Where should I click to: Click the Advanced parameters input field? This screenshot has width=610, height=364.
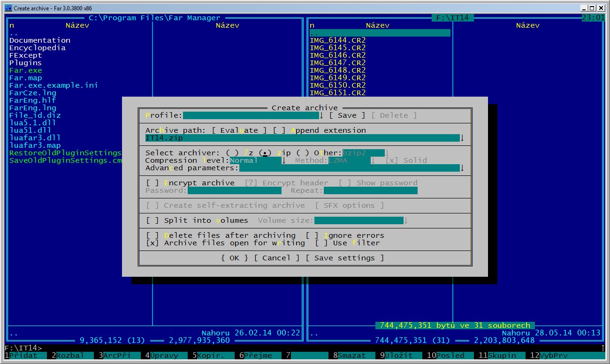click(350, 168)
